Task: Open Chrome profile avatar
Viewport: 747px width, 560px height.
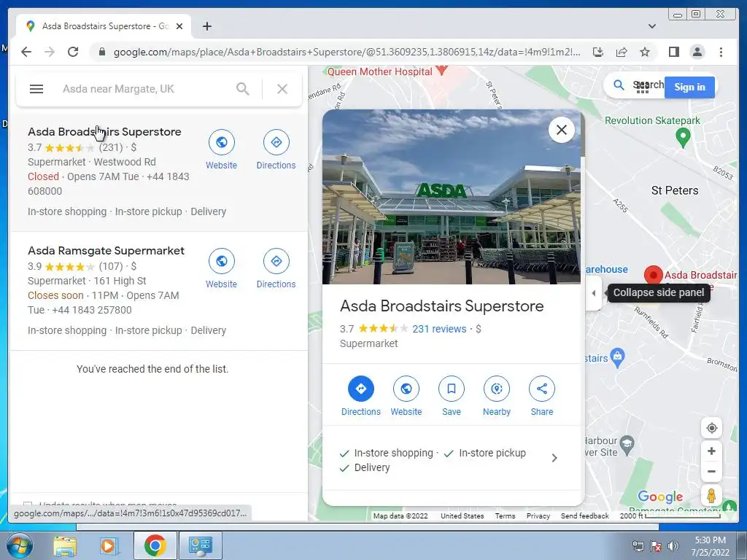Action: point(697,52)
